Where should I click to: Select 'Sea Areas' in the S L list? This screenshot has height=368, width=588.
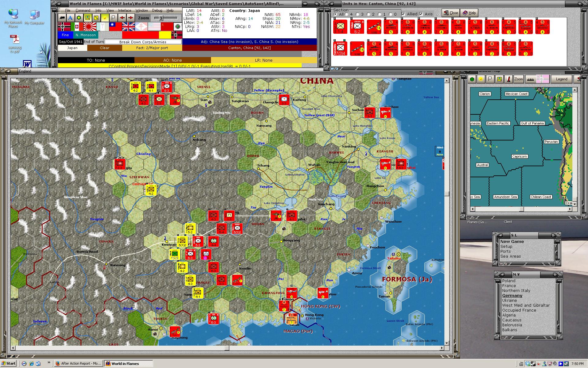point(511,256)
